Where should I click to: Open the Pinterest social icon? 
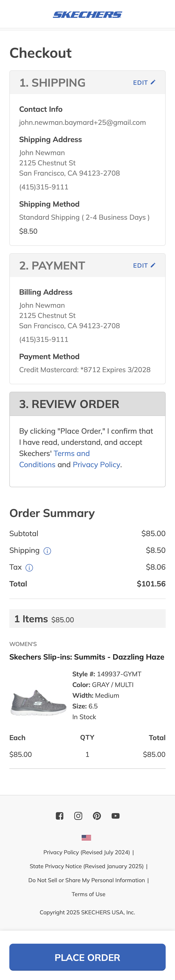[97, 816]
